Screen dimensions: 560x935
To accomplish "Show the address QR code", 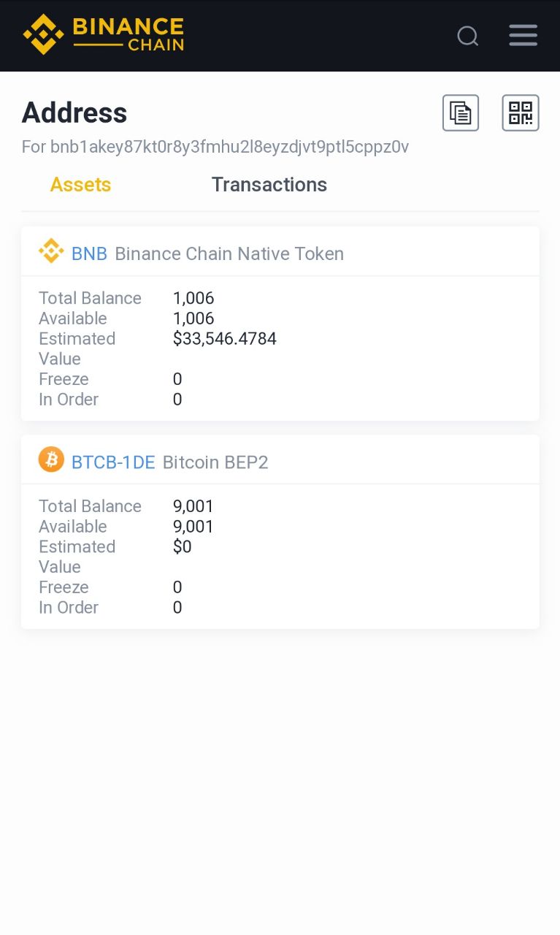I will pyautogui.click(x=521, y=113).
